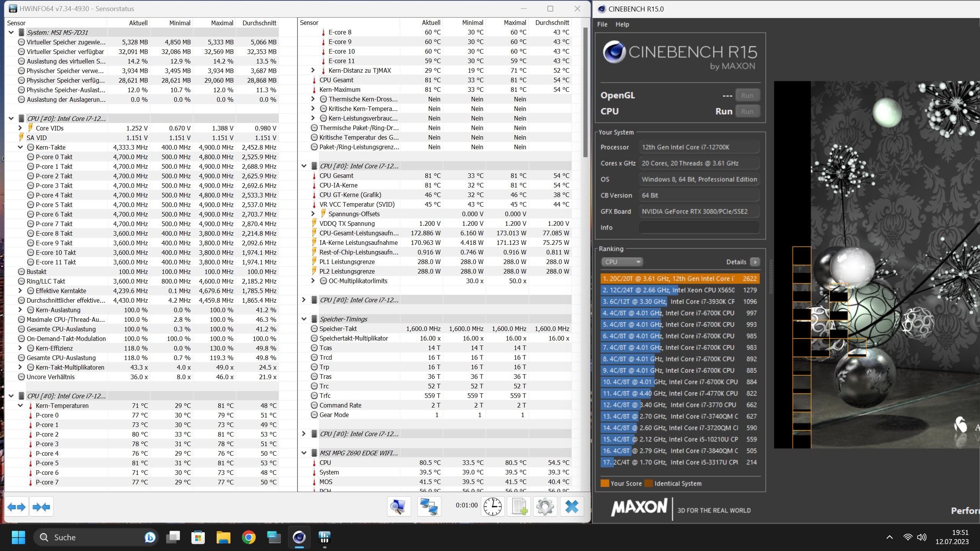Select ranking entry Intel Core i5-3317U

coord(680,462)
